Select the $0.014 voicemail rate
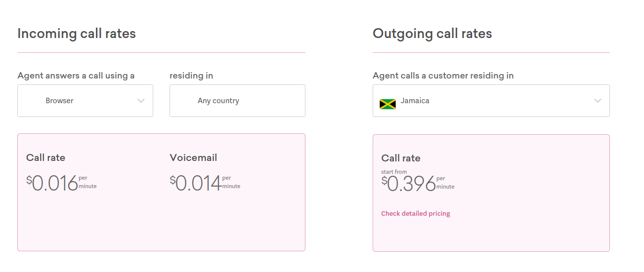 [196, 183]
